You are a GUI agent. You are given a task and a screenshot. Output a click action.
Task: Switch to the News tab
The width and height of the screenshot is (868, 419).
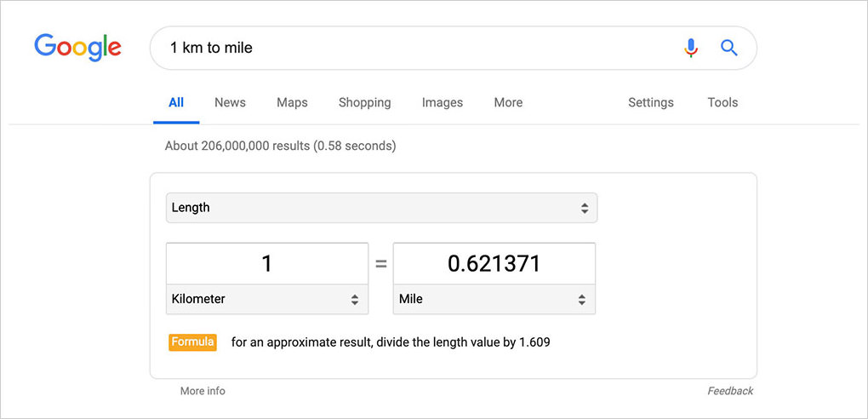[x=230, y=102]
